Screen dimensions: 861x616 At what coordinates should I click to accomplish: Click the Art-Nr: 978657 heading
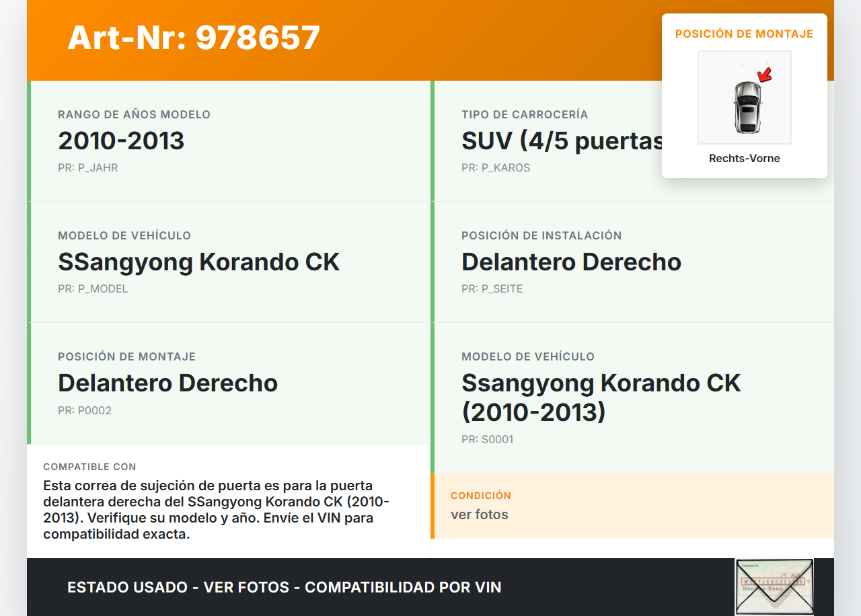tap(194, 38)
